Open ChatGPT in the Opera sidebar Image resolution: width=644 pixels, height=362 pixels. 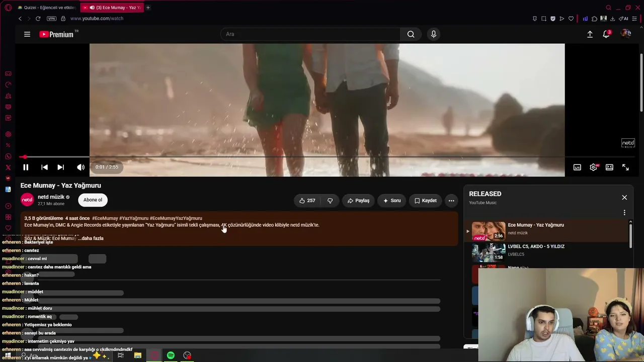(x=8, y=134)
